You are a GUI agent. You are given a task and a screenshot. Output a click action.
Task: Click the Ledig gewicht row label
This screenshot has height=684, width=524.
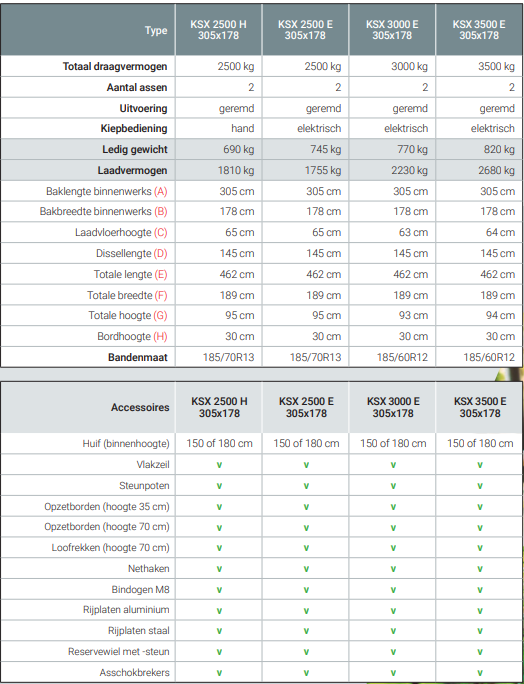point(135,150)
